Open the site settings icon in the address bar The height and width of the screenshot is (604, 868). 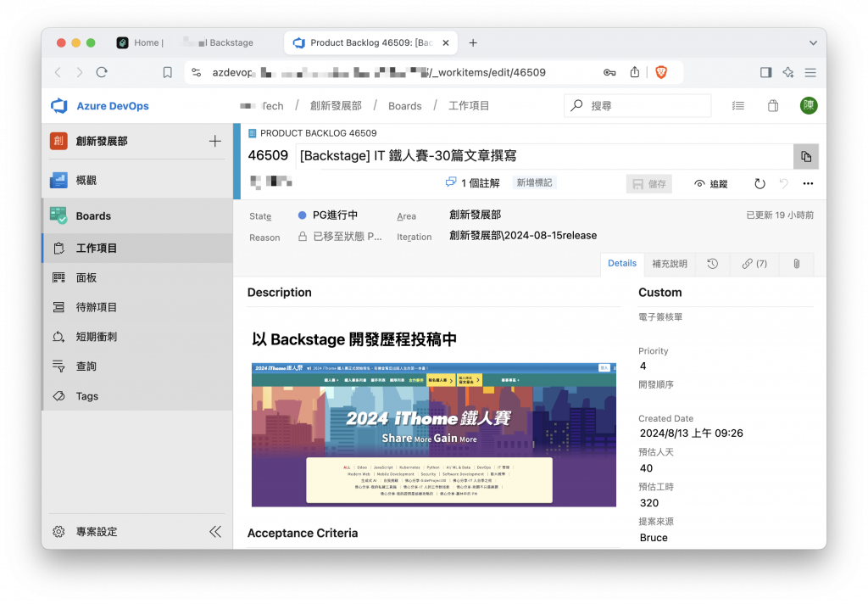[197, 73]
